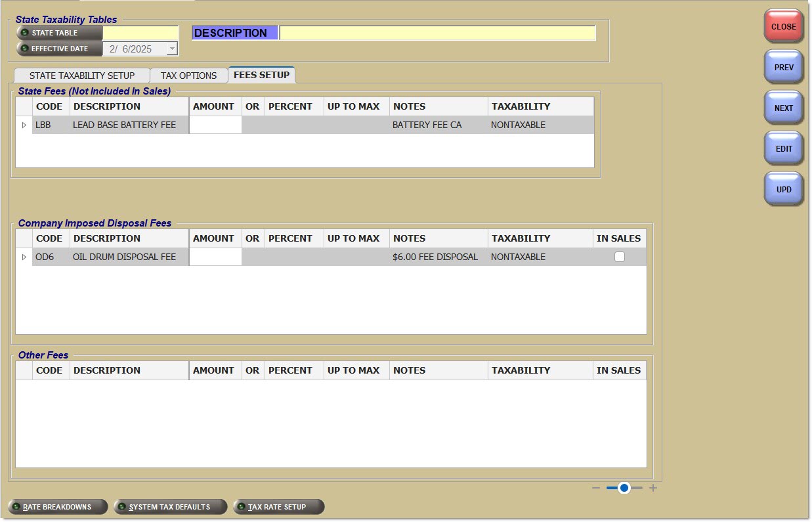
Task: Switch to State Taxability Setup tab
Action: pyautogui.click(x=81, y=76)
